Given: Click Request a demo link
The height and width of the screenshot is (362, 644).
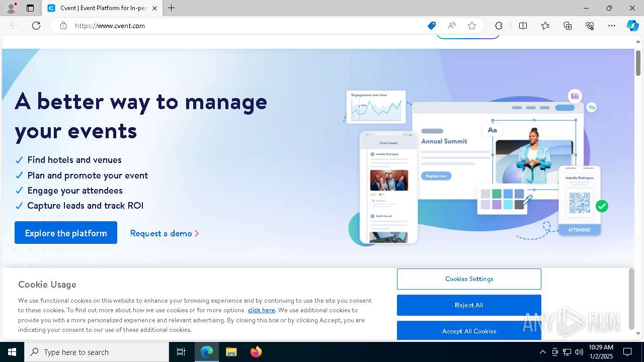Looking at the screenshot, I should [x=165, y=233].
